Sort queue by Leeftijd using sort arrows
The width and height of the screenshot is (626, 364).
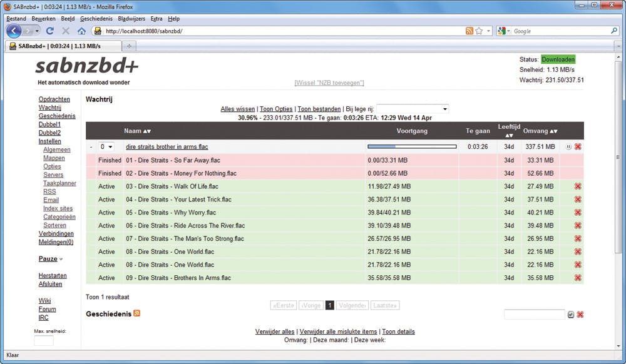pyautogui.click(x=508, y=136)
